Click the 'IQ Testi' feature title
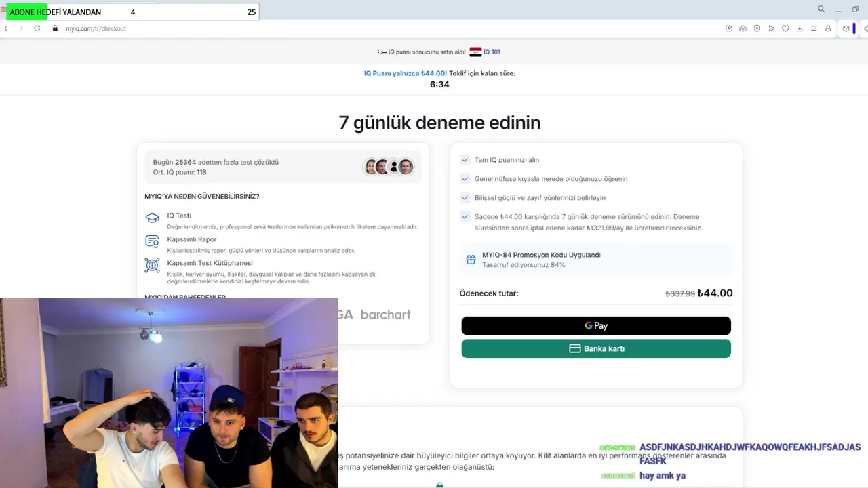868x488 pixels. click(179, 216)
